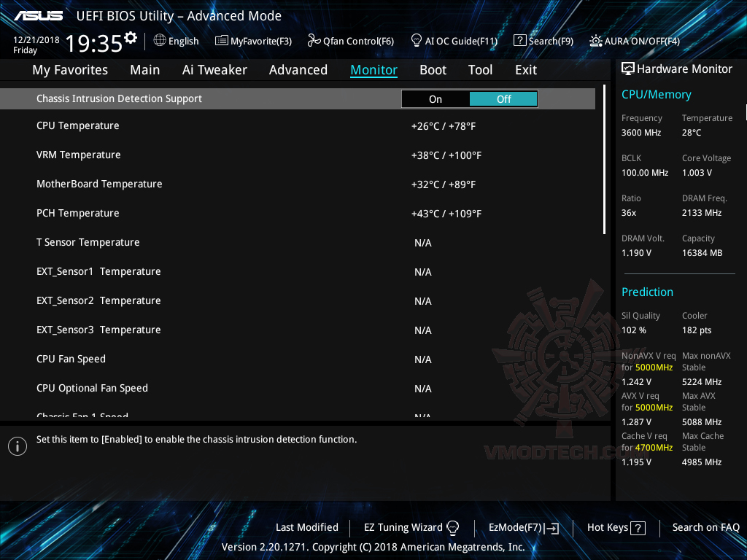The height and width of the screenshot is (560, 747).
Task: Open the Ai Tweaker tab
Action: coord(214,70)
